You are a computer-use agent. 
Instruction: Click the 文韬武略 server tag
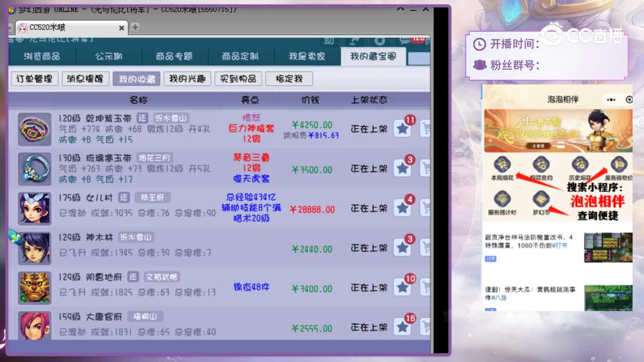coord(162,277)
